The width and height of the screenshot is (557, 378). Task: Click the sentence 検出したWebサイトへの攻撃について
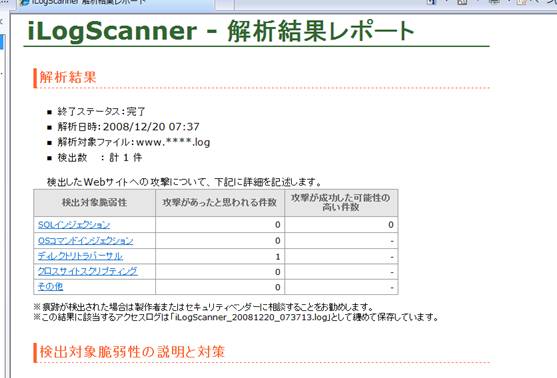(184, 182)
